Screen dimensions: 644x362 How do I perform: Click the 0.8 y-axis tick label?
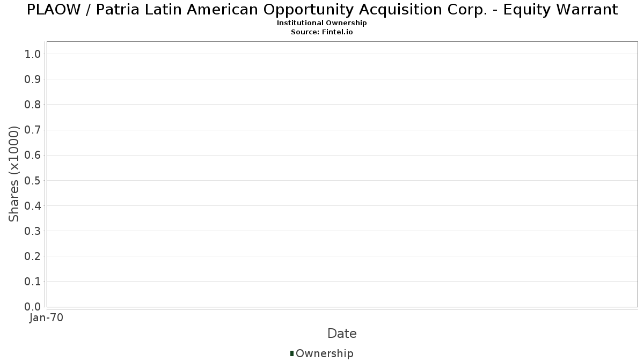33,104
